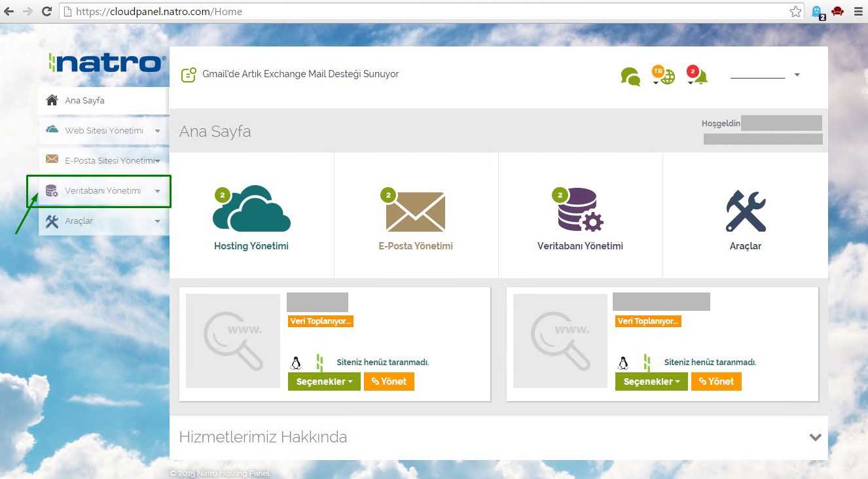Click Gmail'de Artık Exchange Mail Desteği announcement
The height and width of the screenshot is (479, 868).
click(300, 74)
